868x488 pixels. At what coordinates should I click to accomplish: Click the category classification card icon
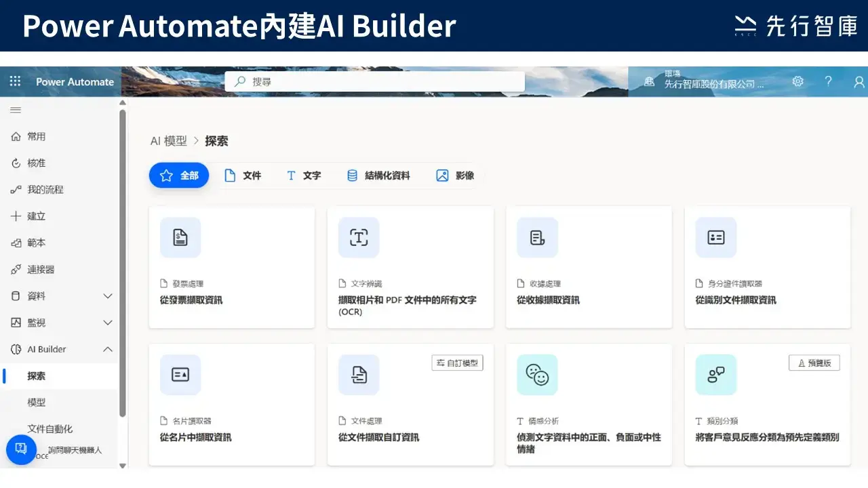click(716, 375)
